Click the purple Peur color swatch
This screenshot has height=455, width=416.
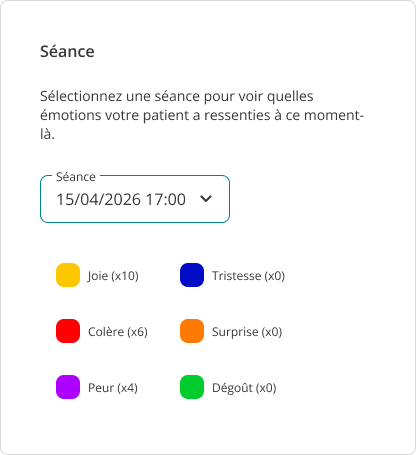click(68, 387)
